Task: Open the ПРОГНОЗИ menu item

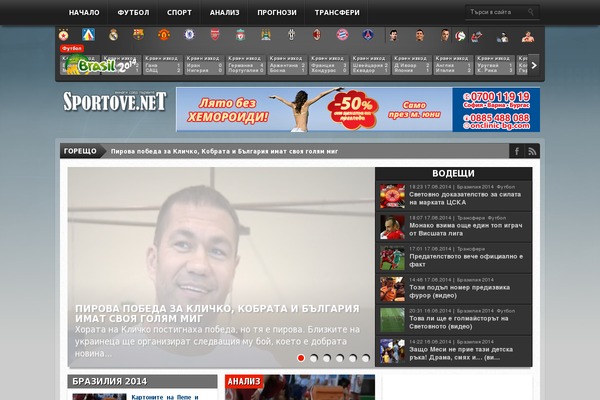Action: pyautogui.click(x=277, y=13)
